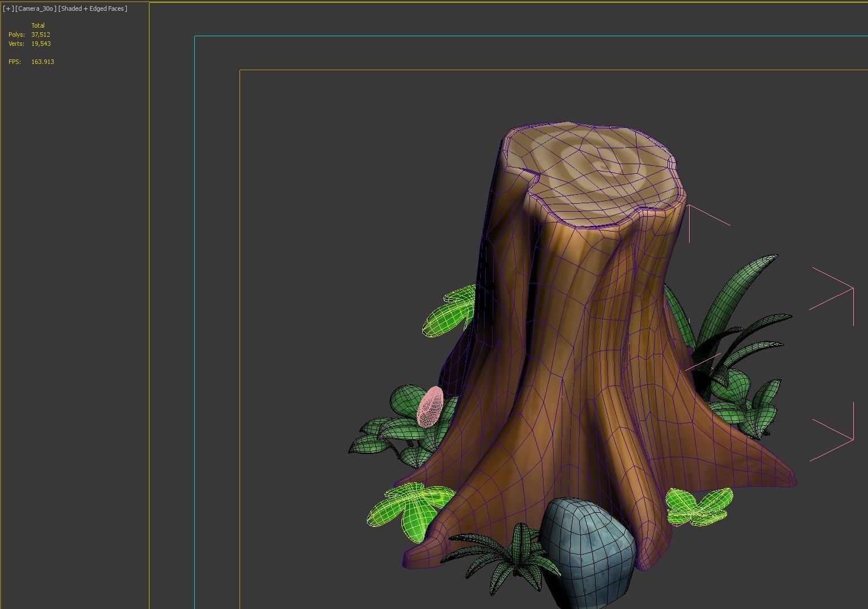Screen dimensions: 868x609
Task: Click the Total statistics column header
Action: click(38, 25)
